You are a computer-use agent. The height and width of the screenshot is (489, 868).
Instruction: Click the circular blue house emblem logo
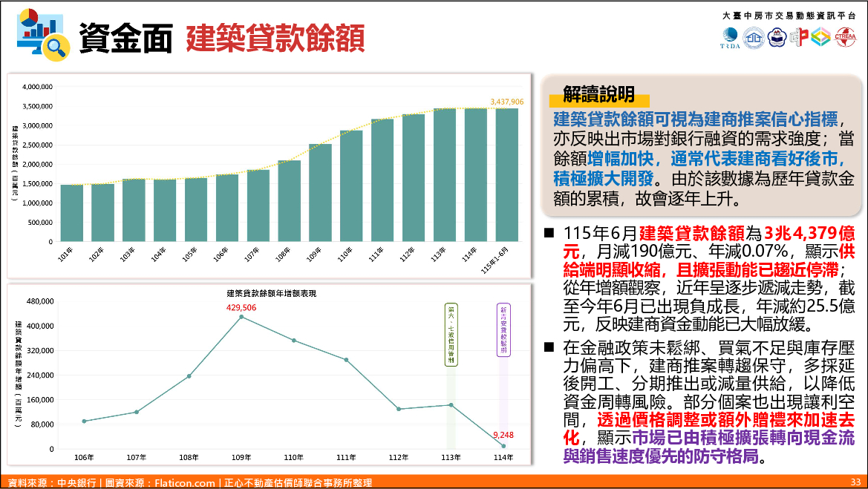coord(754,38)
